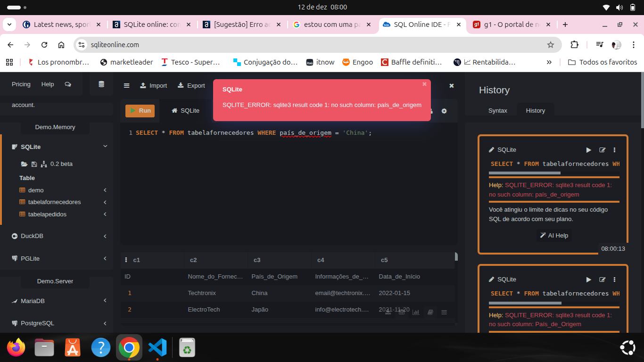This screenshot has width=644, height=362.
Task: Click the scrollbar under first history query
Action: (525, 173)
